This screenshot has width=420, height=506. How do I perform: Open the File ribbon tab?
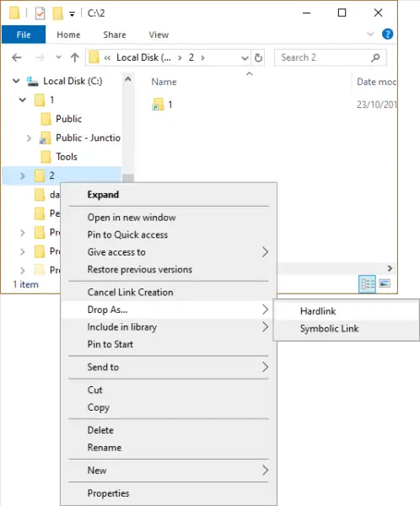pos(24,35)
